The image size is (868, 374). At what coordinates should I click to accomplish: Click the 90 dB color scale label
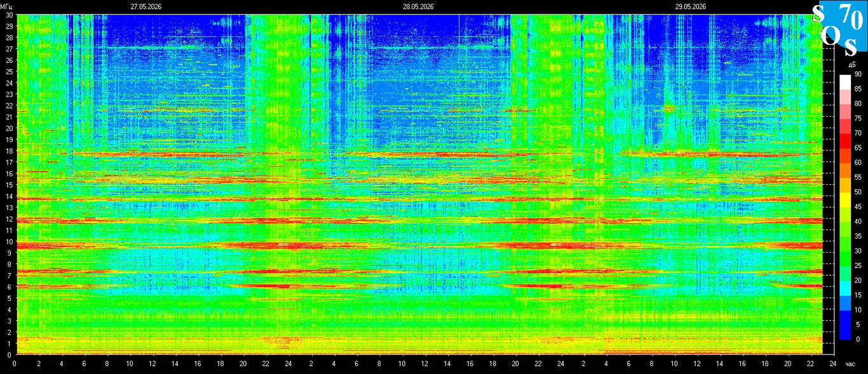(857, 74)
